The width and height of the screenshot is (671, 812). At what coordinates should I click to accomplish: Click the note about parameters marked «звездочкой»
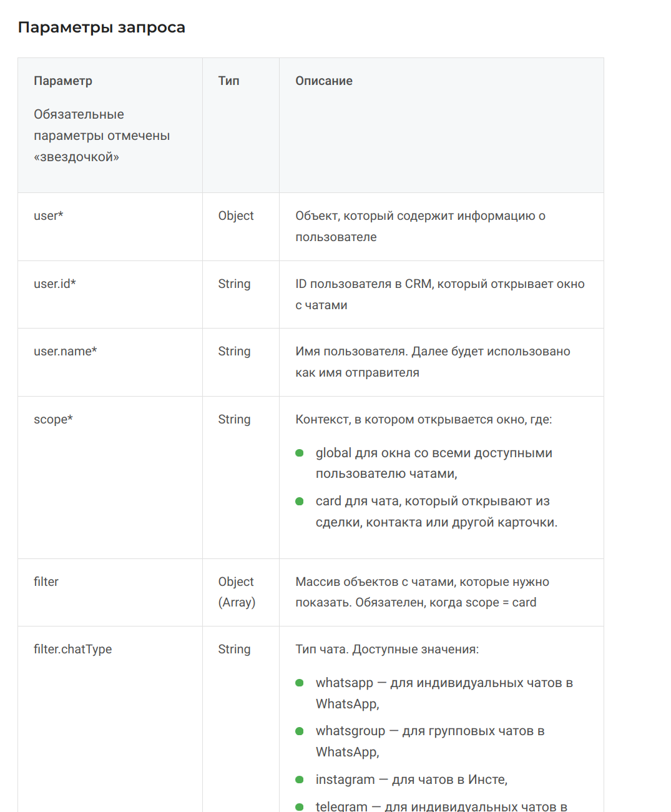102,136
